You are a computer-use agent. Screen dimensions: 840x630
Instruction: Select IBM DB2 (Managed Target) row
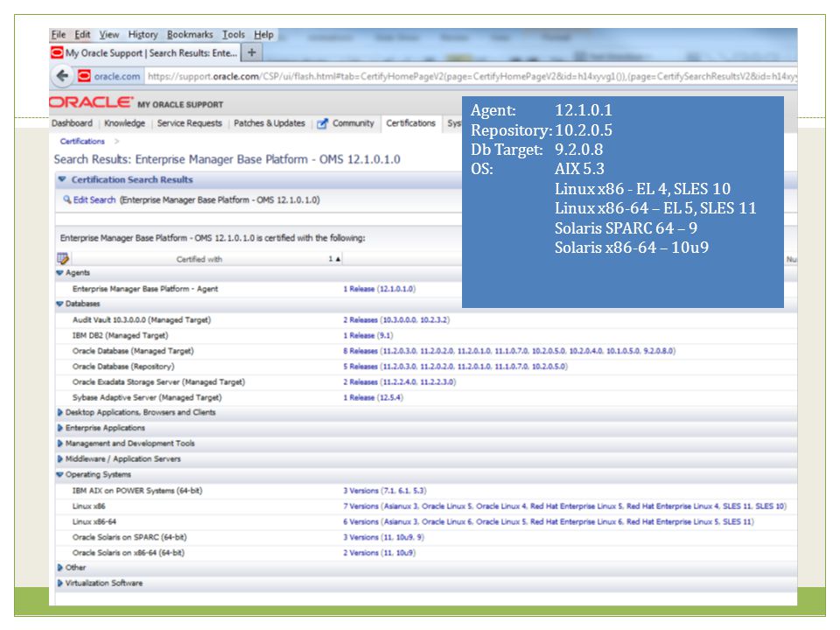coord(120,335)
